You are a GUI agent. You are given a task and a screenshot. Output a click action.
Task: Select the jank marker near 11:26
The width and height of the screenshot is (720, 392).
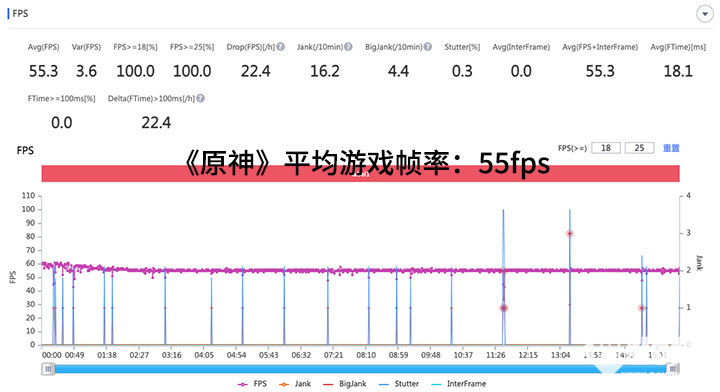(x=503, y=308)
